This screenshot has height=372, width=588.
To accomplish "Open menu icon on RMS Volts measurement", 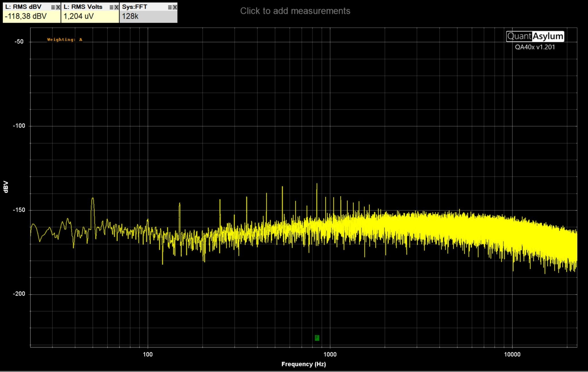I will [x=112, y=7].
